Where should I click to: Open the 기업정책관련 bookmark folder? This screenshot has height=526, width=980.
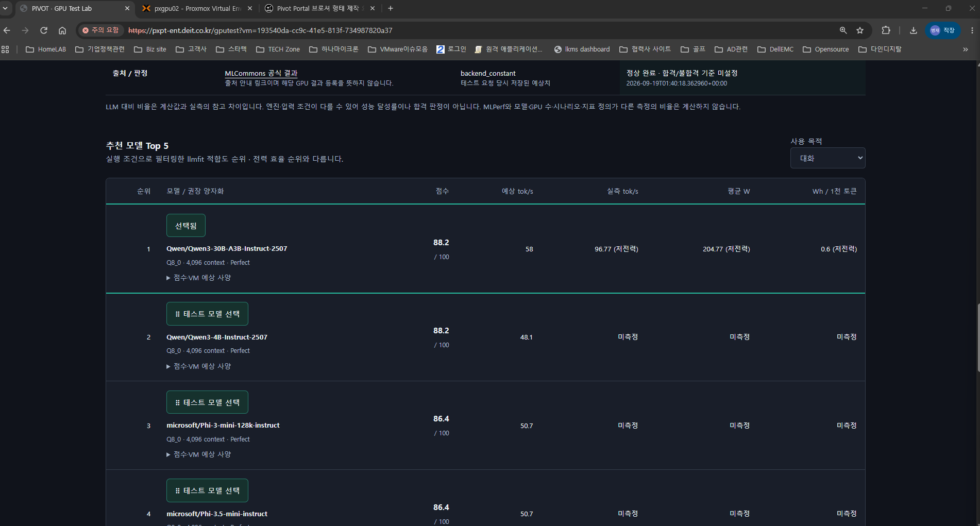pyautogui.click(x=100, y=49)
